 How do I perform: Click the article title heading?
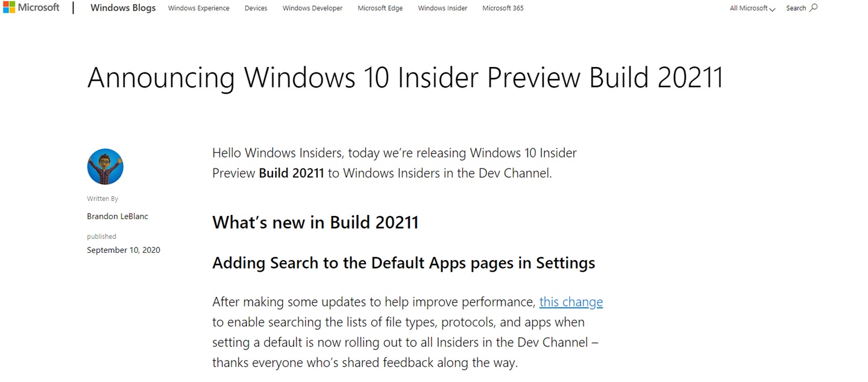[405, 77]
